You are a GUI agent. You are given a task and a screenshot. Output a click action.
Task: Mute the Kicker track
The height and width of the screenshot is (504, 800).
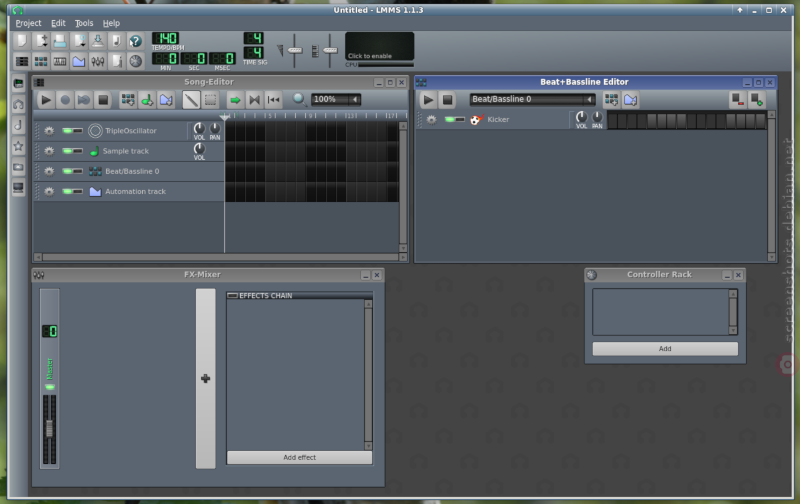450,119
